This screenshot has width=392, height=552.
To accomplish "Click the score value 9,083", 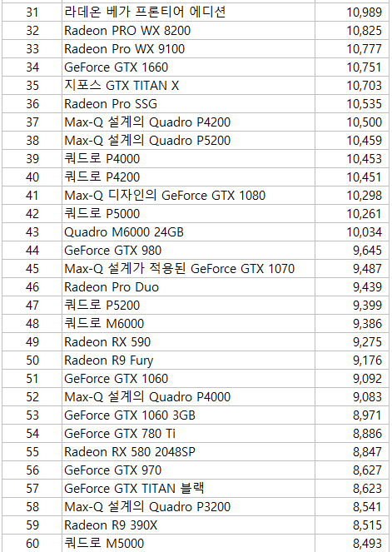I will [x=367, y=397].
